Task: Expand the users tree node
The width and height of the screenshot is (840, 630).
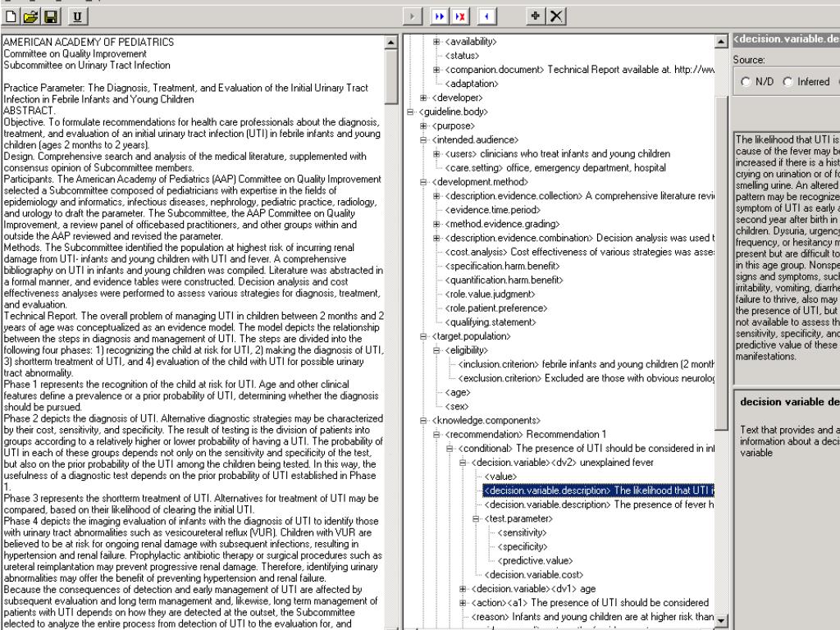Action: (436, 153)
